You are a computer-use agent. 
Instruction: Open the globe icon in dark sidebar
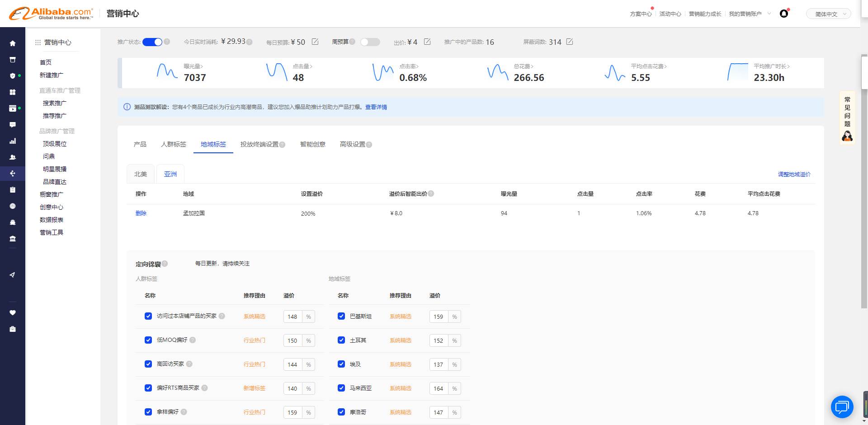(13, 206)
